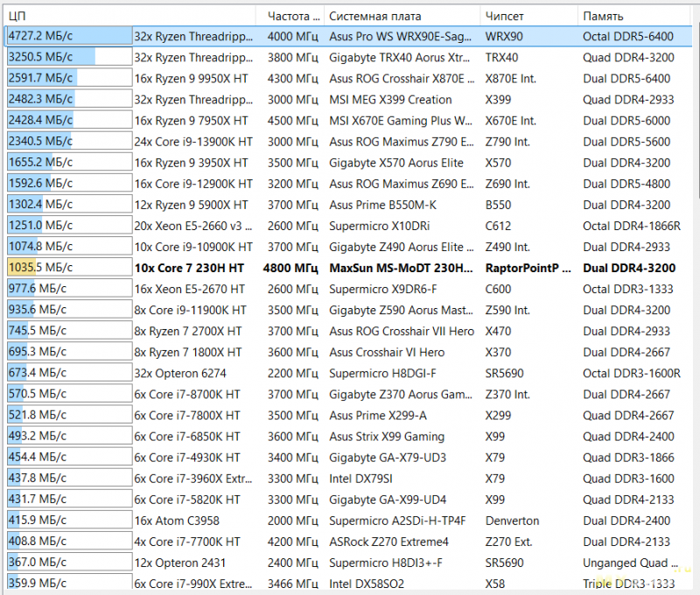Image resolution: width=700 pixels, height=595 pixels.
Task: Select the Supermicro X10DRi motherboard entry
Action: click(380, 226)
